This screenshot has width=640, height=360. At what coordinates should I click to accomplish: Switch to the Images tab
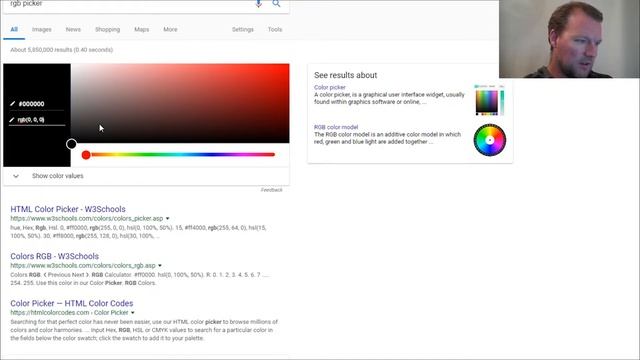pyautogui.click(x=42, y=29)
